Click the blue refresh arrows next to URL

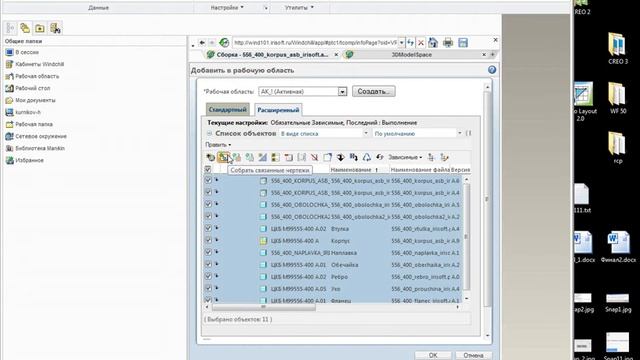click(x=411, y=42)
